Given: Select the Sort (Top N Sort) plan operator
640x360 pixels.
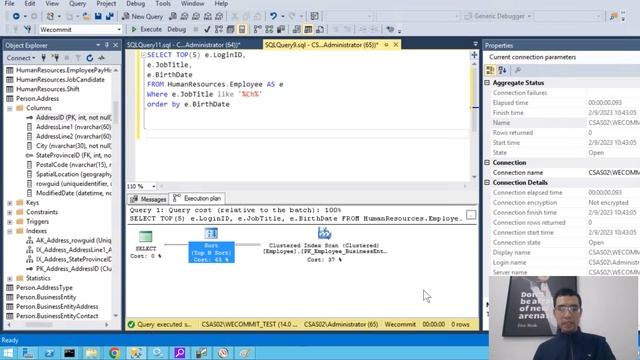Looking at the screenshot, I should (211, 245).
